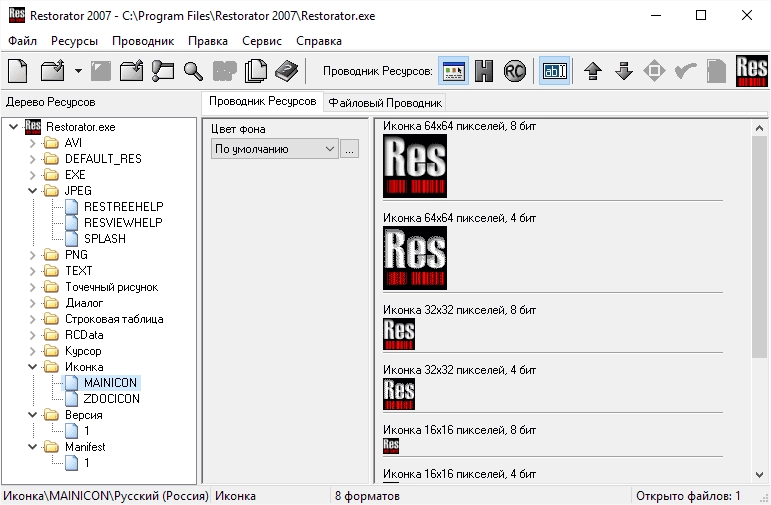Expand the Диалог folder
The height and width of the screenshot is (505, 771).
point(32,303)
